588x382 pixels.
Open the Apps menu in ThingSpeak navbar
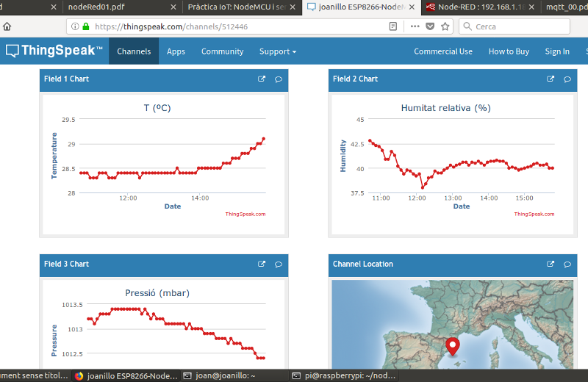176,51
